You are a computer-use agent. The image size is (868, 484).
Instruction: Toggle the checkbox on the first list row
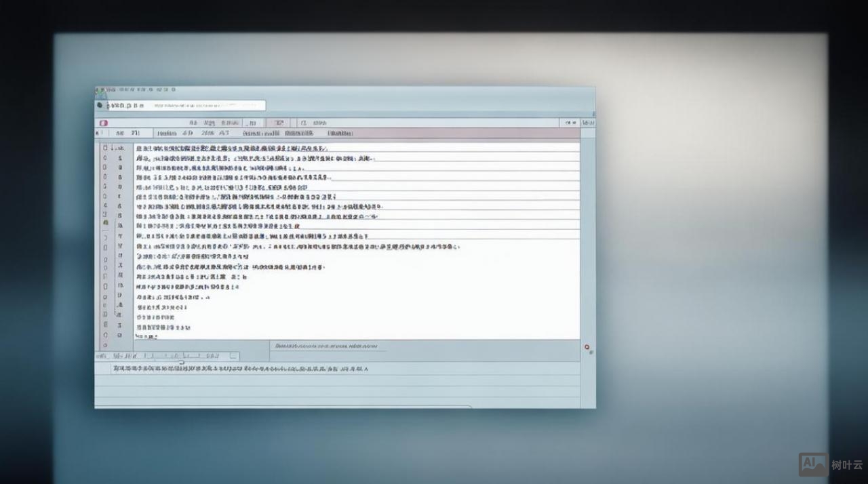(x=105, y=148)
